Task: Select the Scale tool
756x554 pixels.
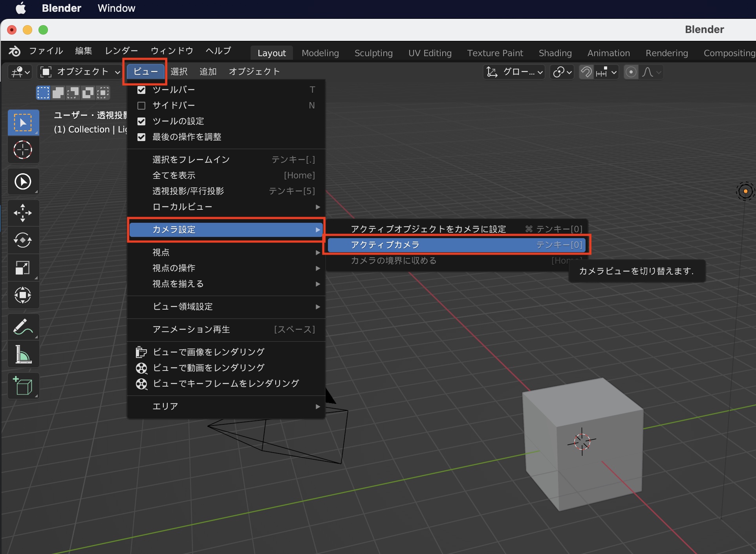Action: click(x=23, y=268)
